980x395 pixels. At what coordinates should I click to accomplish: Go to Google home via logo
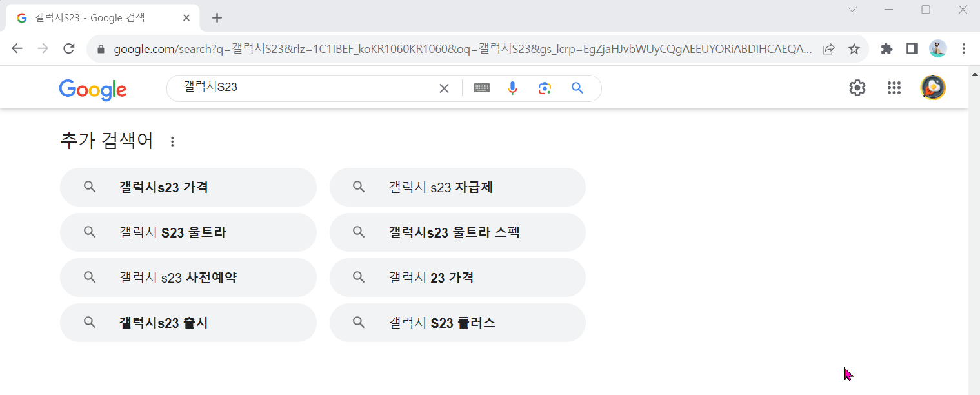pyautogui.click(x=93, y=90)
